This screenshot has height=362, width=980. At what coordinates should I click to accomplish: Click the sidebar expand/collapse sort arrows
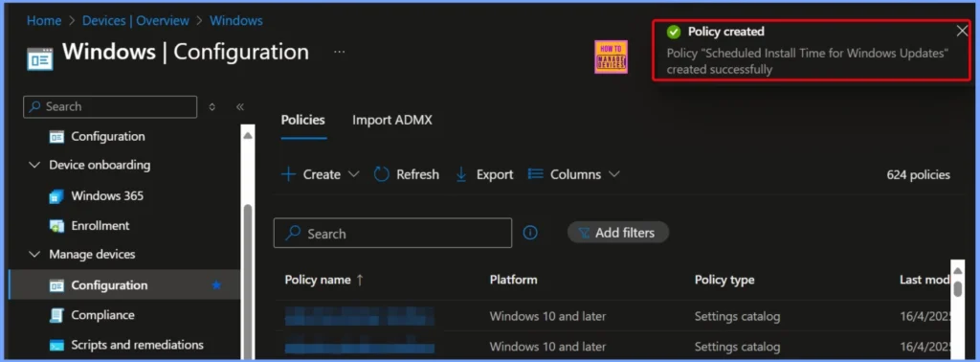tap(212, 107)
